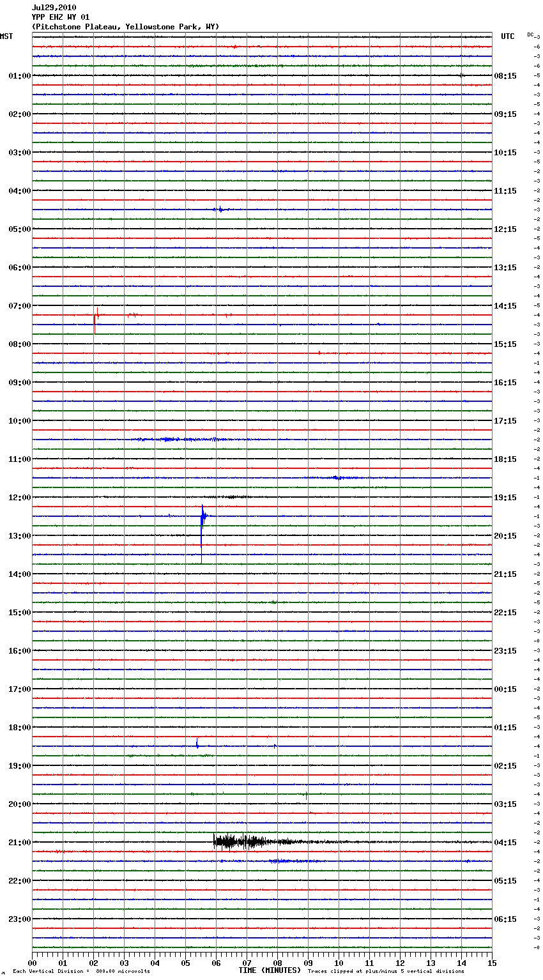Viewport: 543px width, 980px height.
Task: Click the 22:15 UTC time label
Action: [x=505, y=613]
